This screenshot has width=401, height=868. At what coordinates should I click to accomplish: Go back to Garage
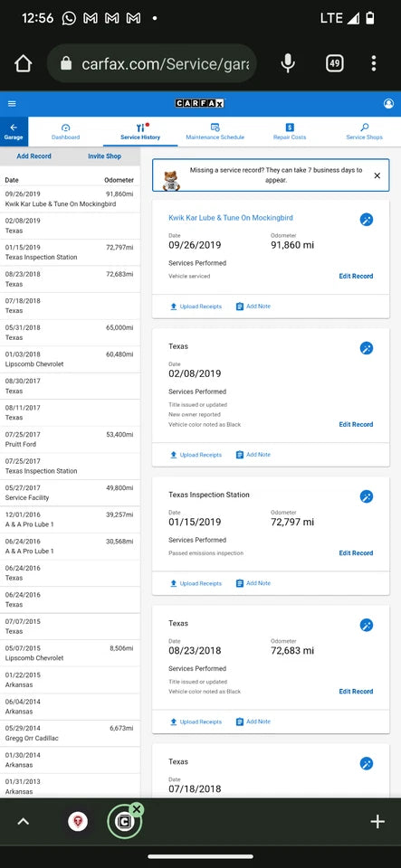[14, 132]
